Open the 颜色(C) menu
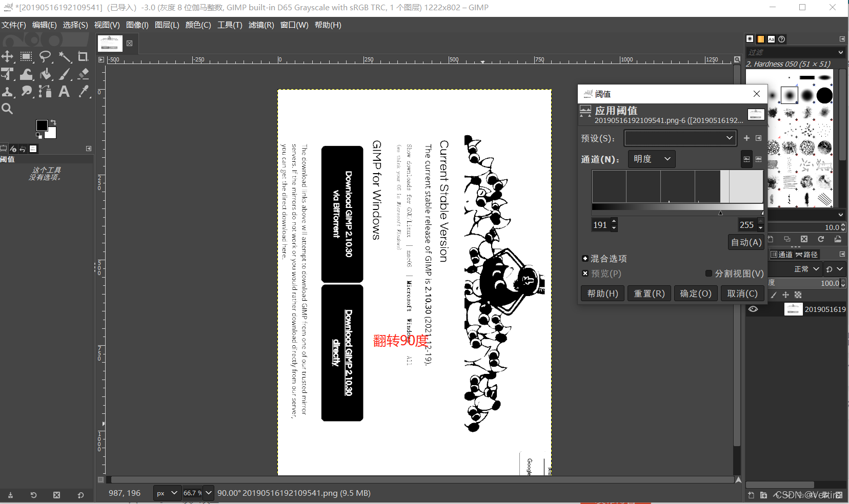The height and width of the screenshot is (504, 849). [x=198, y=25]
